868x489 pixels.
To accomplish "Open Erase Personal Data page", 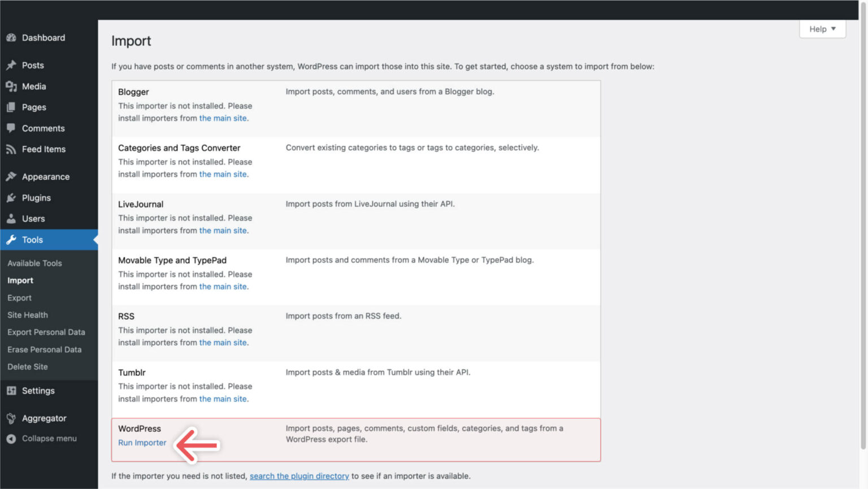I will pyautogui.click(x=45, y=349).
